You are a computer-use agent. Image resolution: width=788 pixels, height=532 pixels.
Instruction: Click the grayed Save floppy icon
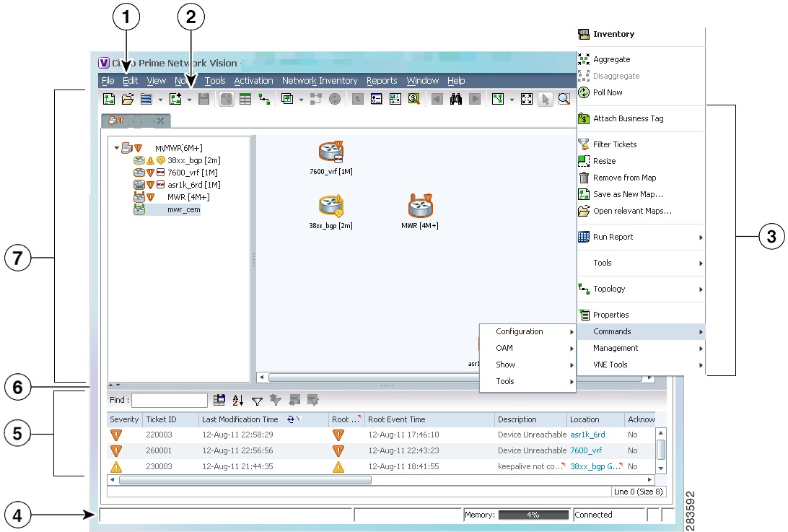203,99
